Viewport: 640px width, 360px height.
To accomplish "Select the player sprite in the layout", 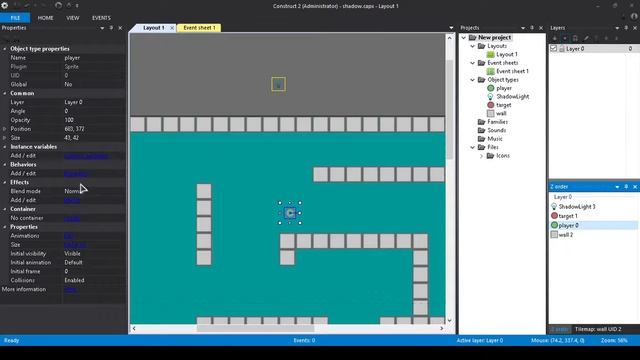I will (290, 213).
